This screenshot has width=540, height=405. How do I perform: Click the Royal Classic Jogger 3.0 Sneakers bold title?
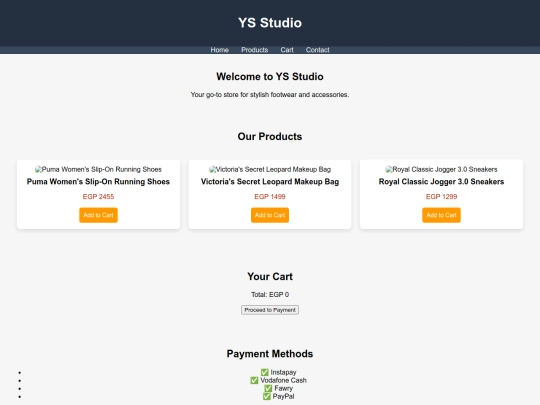(441, 182)
